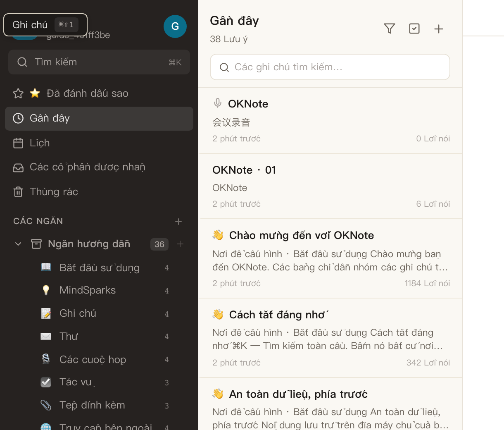Click the calendar icon beside Lịch

[18, 143]
